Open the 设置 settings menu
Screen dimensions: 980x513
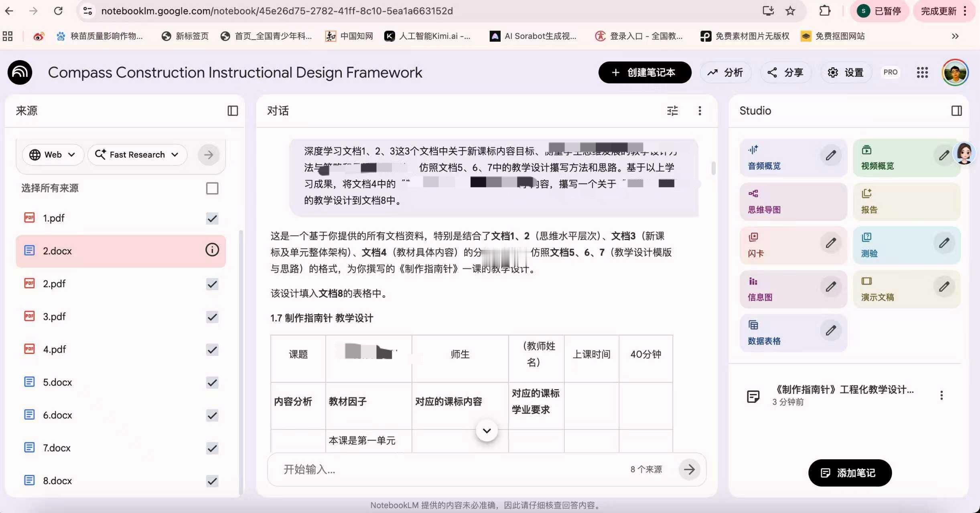click(846, 73)
